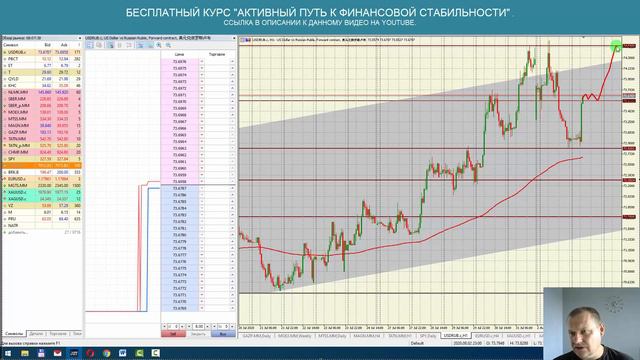Screen dimensions: 640x360
Task: Select TATN.MM row in Market Watch
Action: 42,139
